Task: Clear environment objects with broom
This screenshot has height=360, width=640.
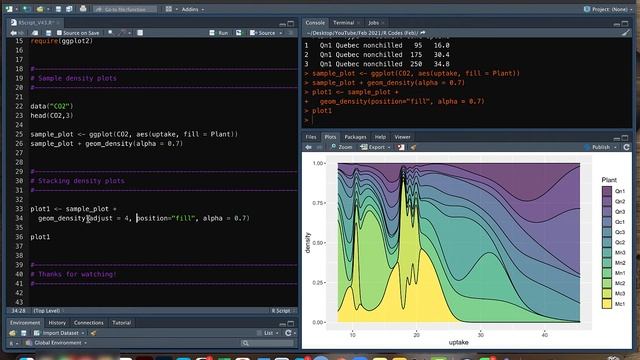Action: pos(93,333)
